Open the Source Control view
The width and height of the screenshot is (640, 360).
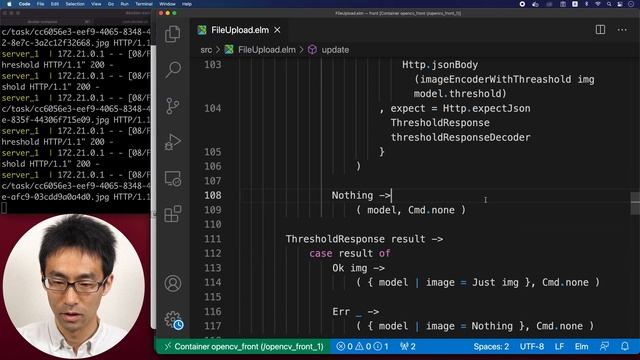173,106
